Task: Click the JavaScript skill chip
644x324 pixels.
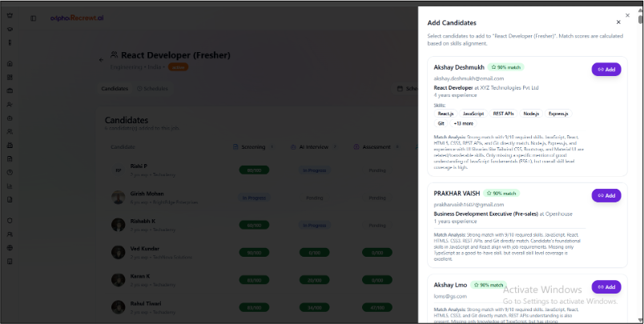Action: tap(473, 114)
